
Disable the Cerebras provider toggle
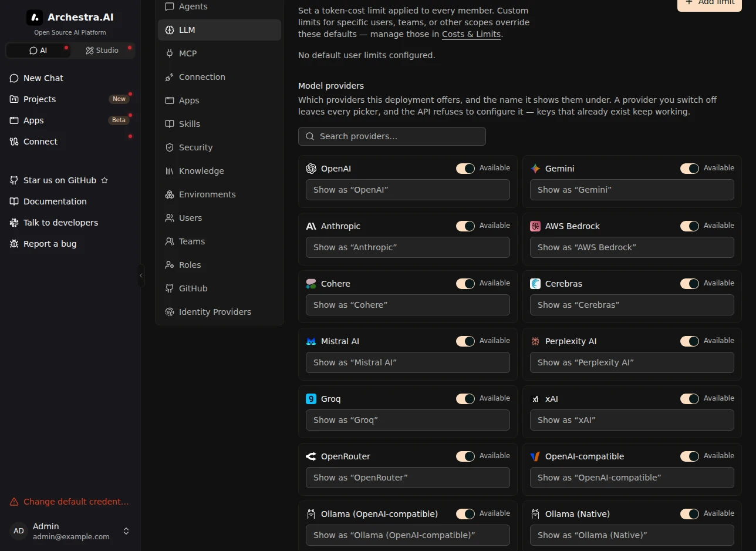tap(690, 284)
